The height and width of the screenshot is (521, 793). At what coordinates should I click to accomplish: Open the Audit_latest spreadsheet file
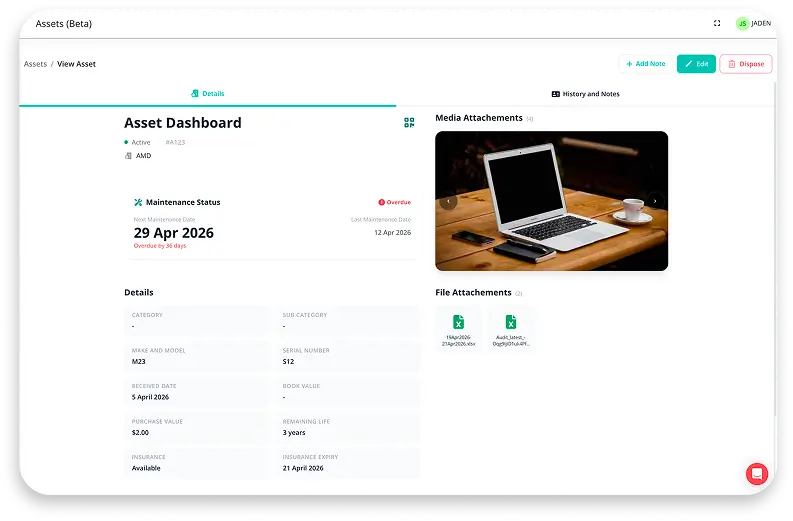point(511,329)
